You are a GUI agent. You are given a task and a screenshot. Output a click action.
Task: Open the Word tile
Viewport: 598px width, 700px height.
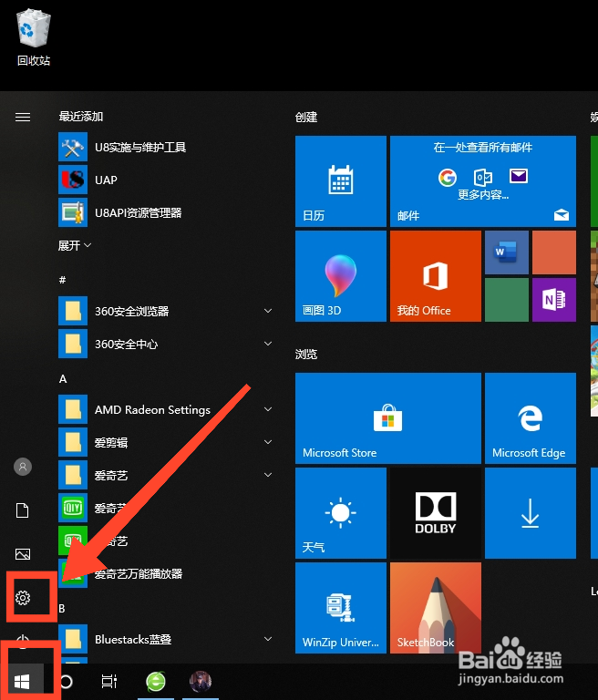point(507,252)
